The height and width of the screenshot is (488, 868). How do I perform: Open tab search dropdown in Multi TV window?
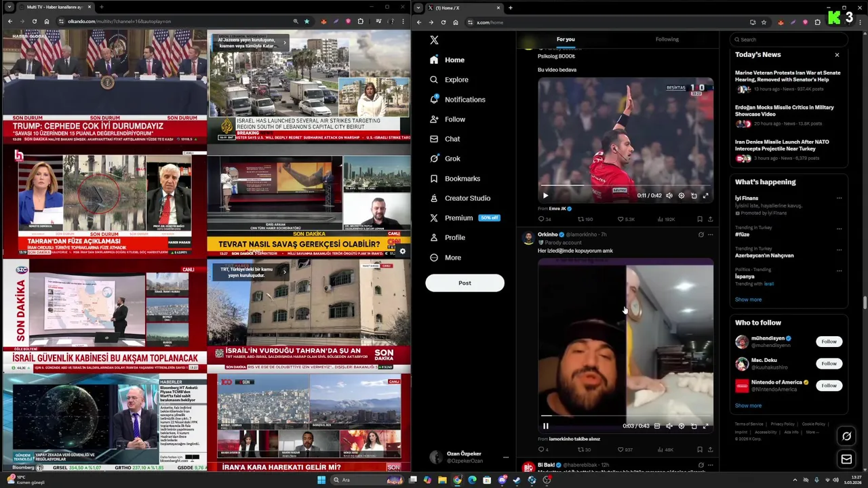(x=9, y=7)
